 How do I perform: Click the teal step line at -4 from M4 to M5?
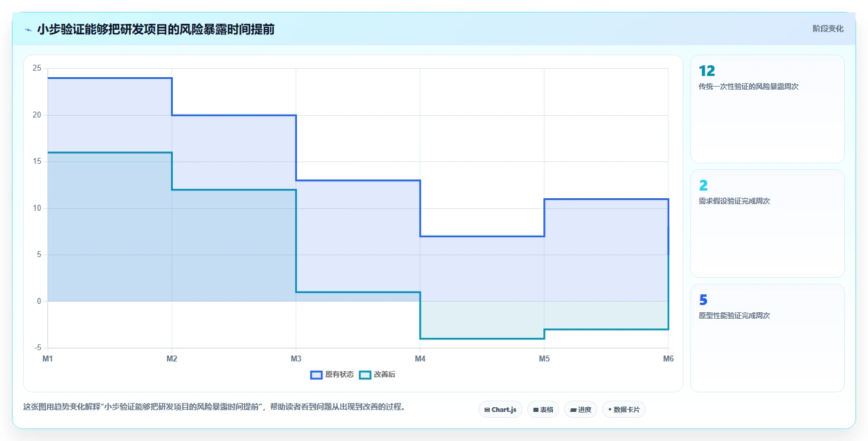point(482,339)
